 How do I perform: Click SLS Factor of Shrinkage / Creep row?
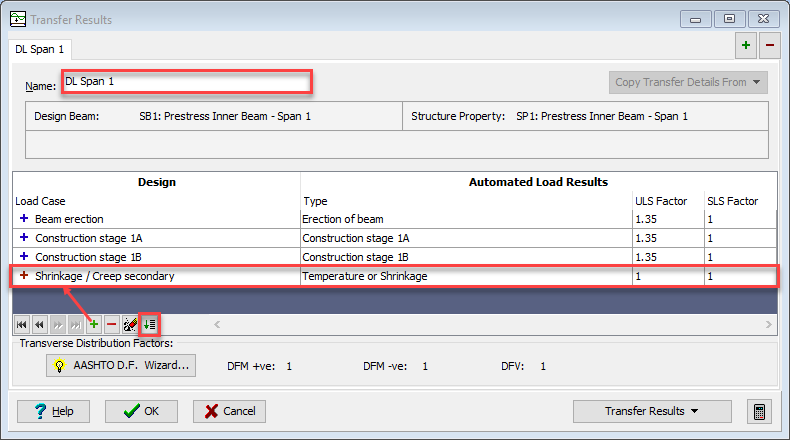740,276
